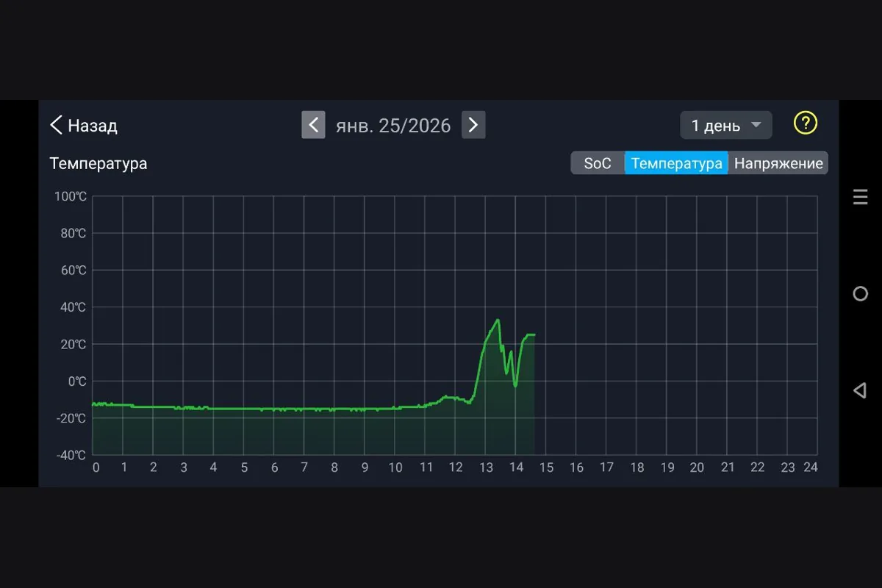Click hour 6 on the time axis
Viewport: 882px width, 588px height.
click(274, 467)
